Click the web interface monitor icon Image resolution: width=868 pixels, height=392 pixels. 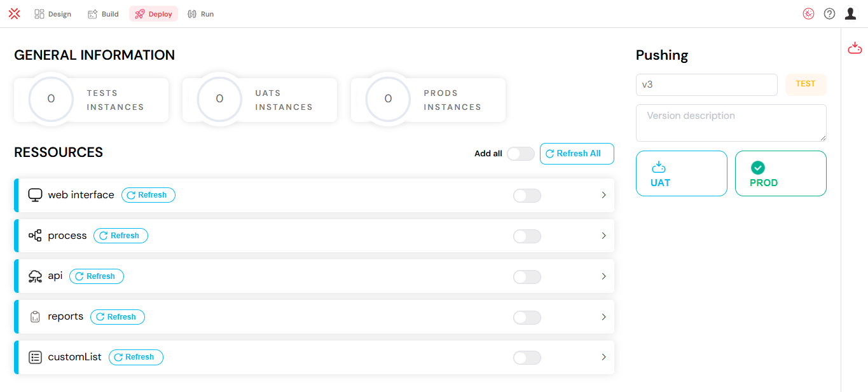pos(35,195)
